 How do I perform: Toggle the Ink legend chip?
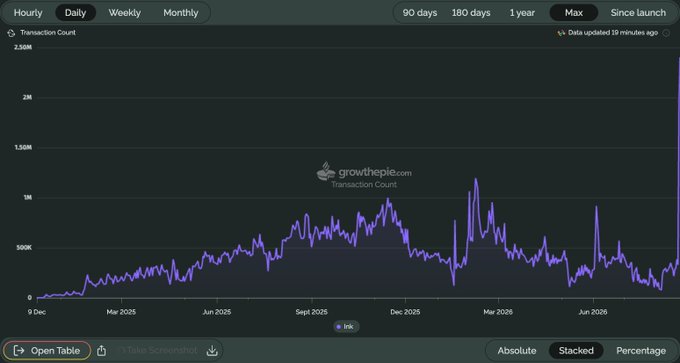click(346, 327)
